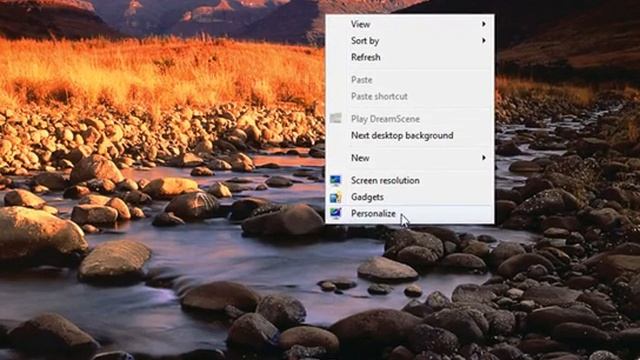Click the Gadgets icon

336,197
